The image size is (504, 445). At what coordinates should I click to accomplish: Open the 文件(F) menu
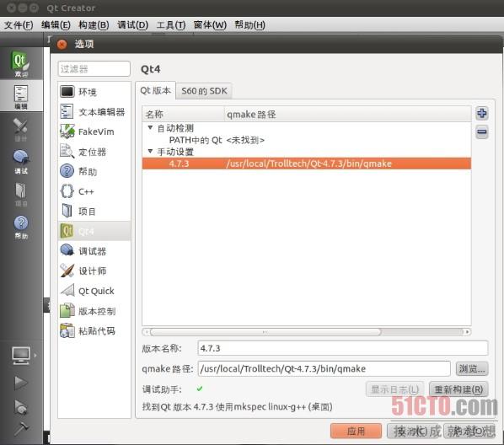click(x=19, y=25)
